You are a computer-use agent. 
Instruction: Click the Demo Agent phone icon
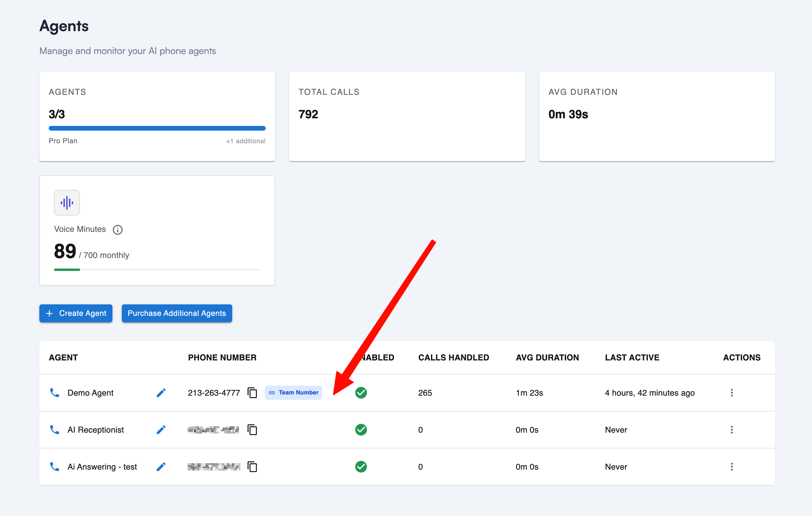(55, 392)
